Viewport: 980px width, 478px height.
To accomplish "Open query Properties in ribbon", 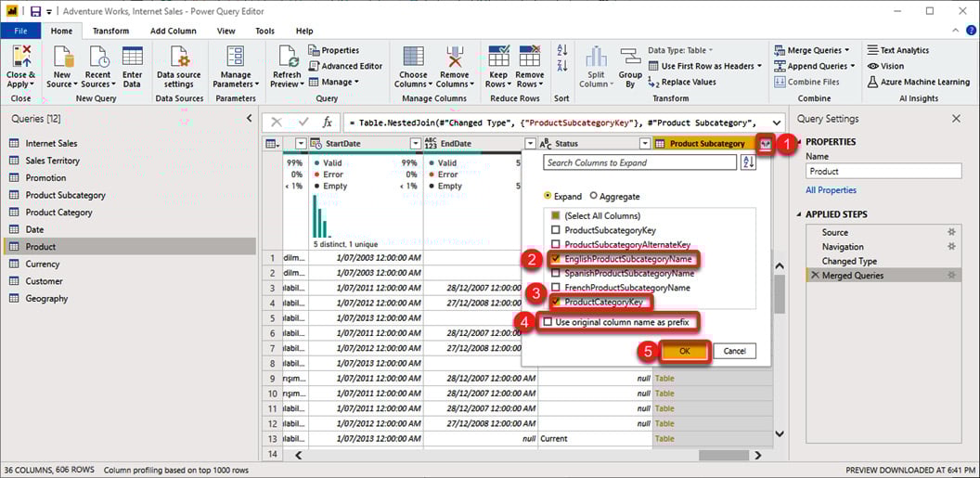I will coord(334,50).
